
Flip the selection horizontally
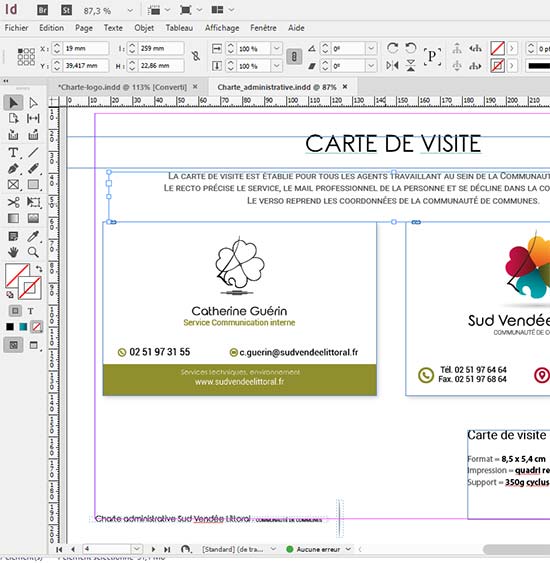392,66
